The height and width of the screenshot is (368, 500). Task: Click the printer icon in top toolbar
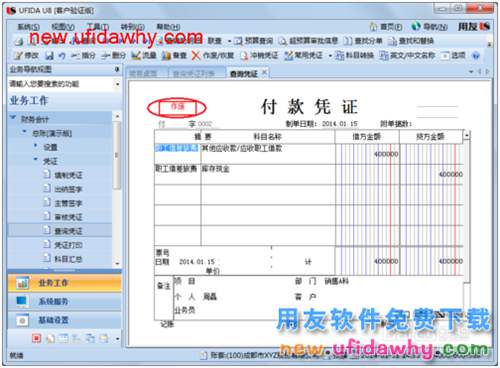pos(19,41)
